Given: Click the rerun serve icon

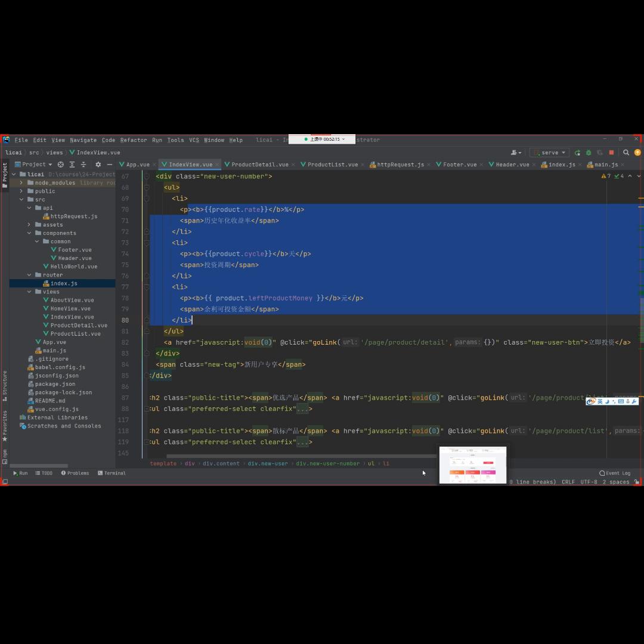Looking at the screenshot, I should click(577, 153).
